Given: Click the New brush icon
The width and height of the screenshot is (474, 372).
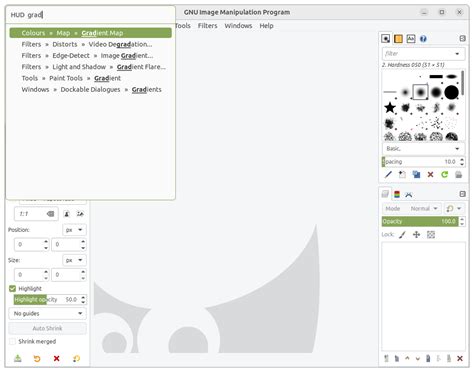Looking at the screenshot, I should click(x=402, y=174).
